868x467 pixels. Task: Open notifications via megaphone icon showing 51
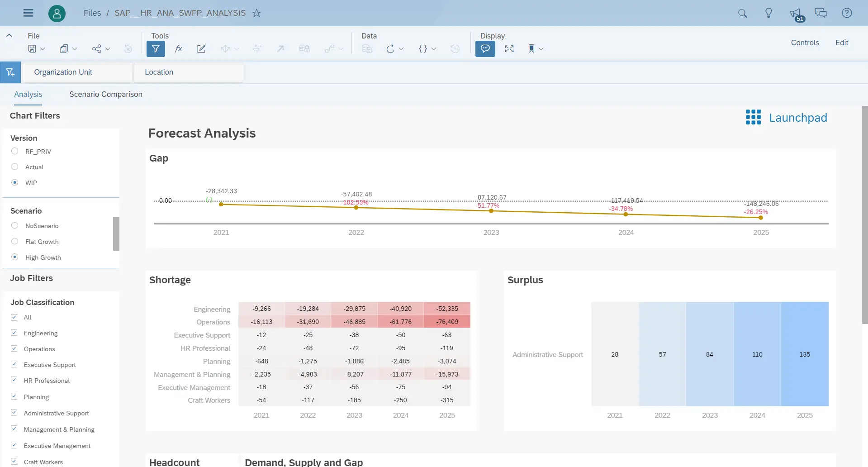(795, 13)
